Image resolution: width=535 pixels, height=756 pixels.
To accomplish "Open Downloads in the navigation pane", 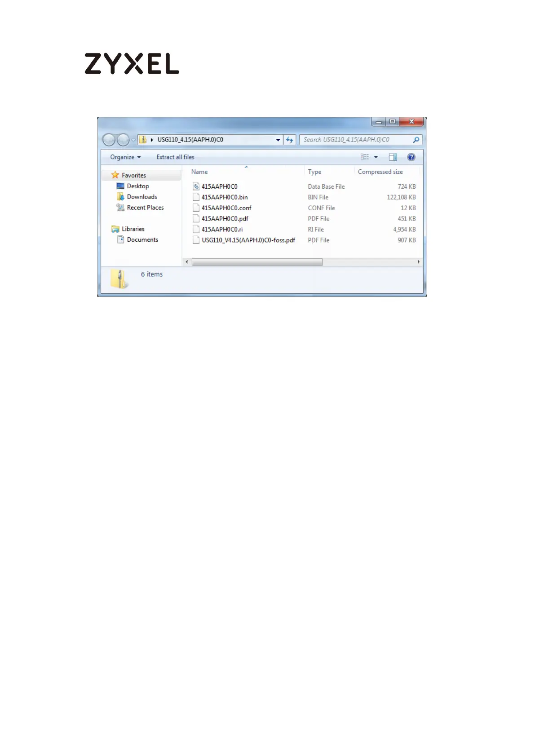I will (142, 197).
